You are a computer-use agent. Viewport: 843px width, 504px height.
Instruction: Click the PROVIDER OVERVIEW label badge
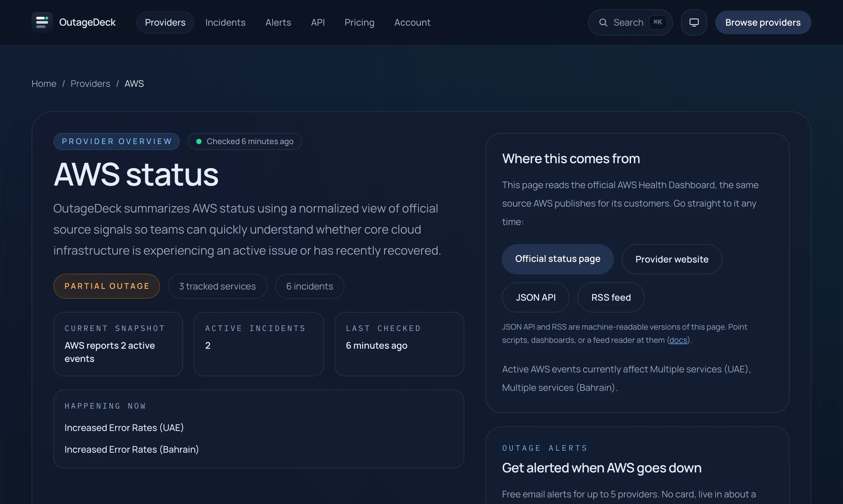[117, 141]
